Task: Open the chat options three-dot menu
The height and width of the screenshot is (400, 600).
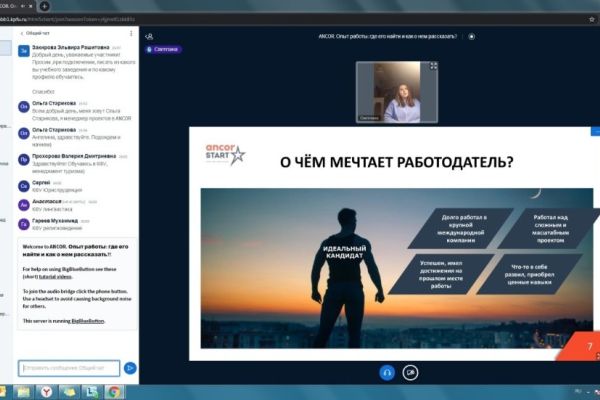Action: 131,34
